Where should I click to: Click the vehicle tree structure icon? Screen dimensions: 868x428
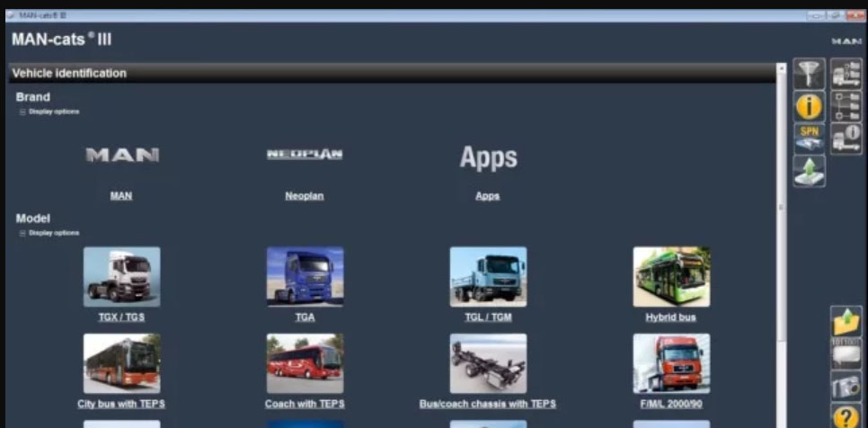click(x=846, y=106)
